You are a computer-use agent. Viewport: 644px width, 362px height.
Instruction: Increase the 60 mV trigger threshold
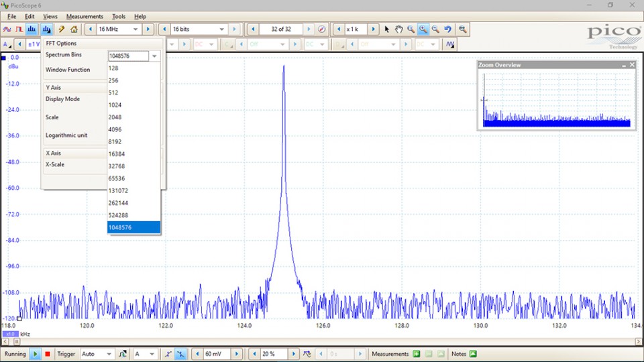pos(237,354)
